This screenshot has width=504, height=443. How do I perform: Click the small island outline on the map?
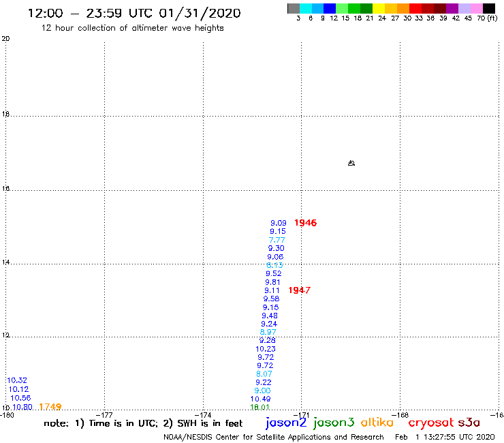tap(351, 163)
